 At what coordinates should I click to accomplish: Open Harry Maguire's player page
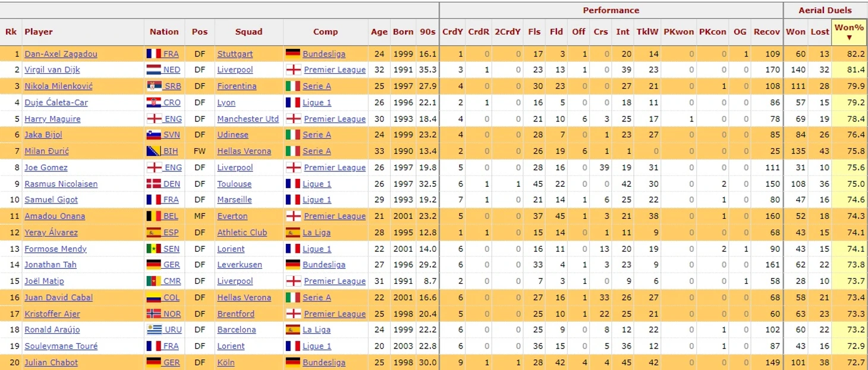pos(52,119)
